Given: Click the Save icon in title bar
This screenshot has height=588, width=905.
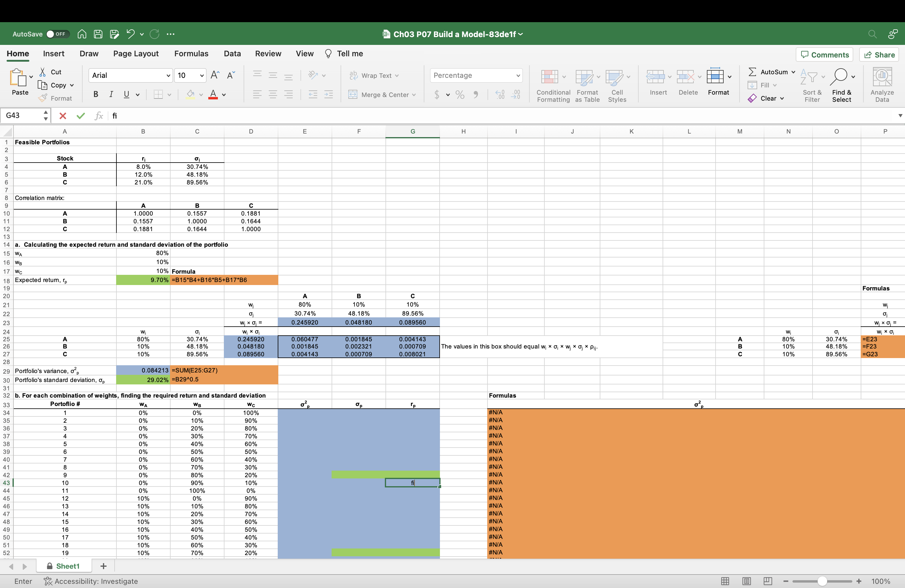Looking at the screenshot, I should click(x=98, y=34).
